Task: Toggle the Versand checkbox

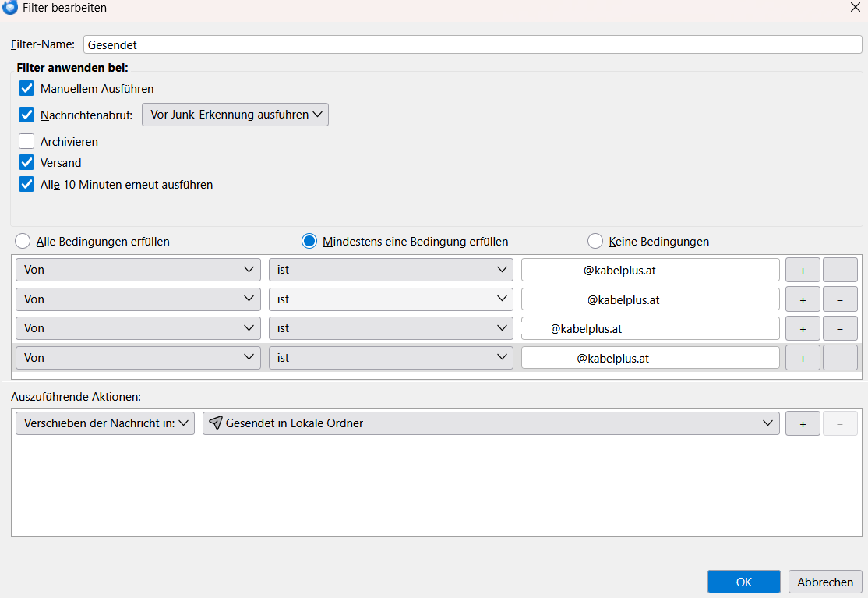Action: [27, 162]
